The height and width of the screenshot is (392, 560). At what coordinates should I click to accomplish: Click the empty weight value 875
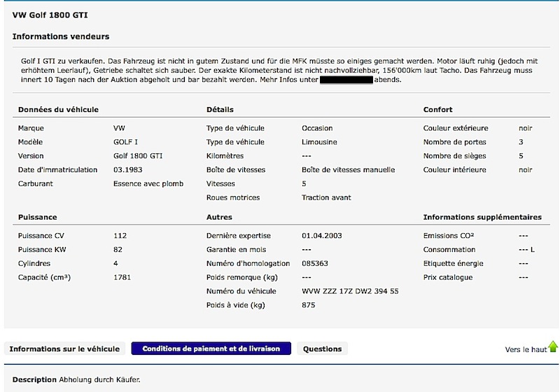[308, 305]
